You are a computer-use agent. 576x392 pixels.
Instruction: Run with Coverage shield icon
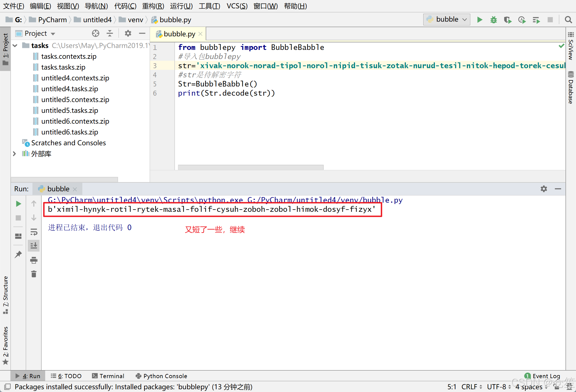coord(508,20)
